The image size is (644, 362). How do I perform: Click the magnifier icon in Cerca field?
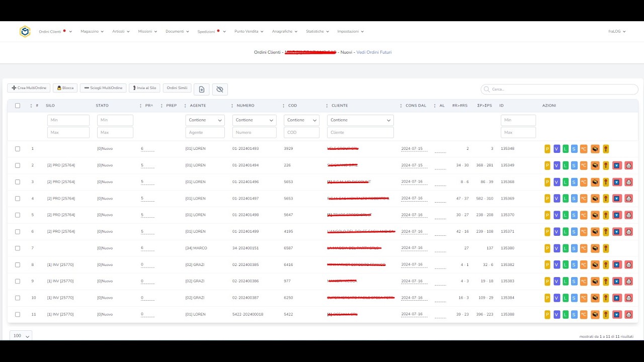pyautogui.click(x=487, y=89)
